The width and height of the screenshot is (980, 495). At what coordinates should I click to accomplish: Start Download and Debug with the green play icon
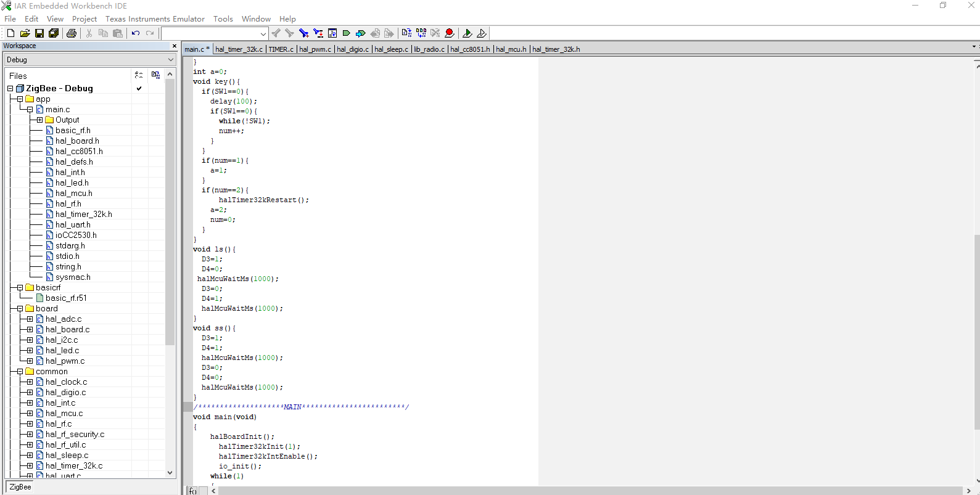(467, 33)
